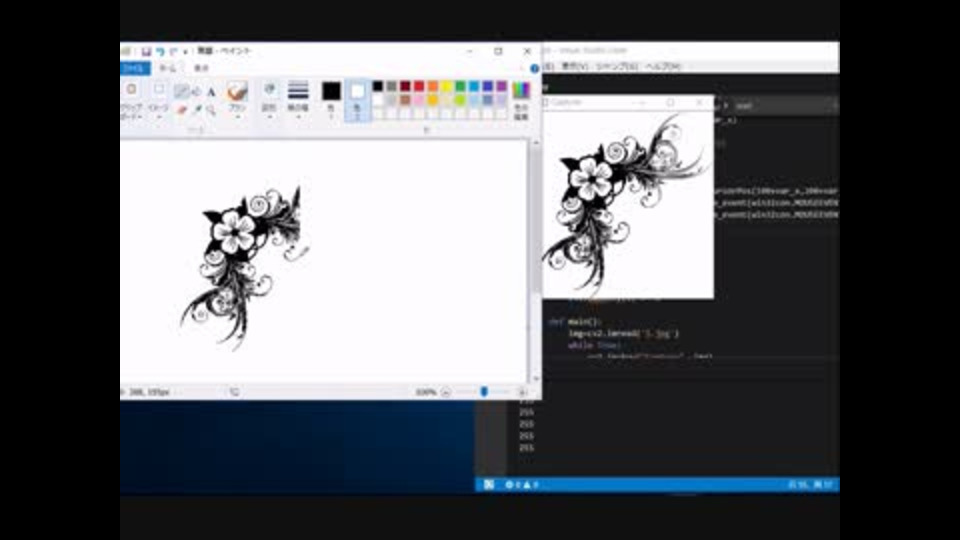This screenshot has width=960, height=540.
Task: Click the Undo arrow in Paint toolbar
Action: pyautogui.click(x=160, y=51)
